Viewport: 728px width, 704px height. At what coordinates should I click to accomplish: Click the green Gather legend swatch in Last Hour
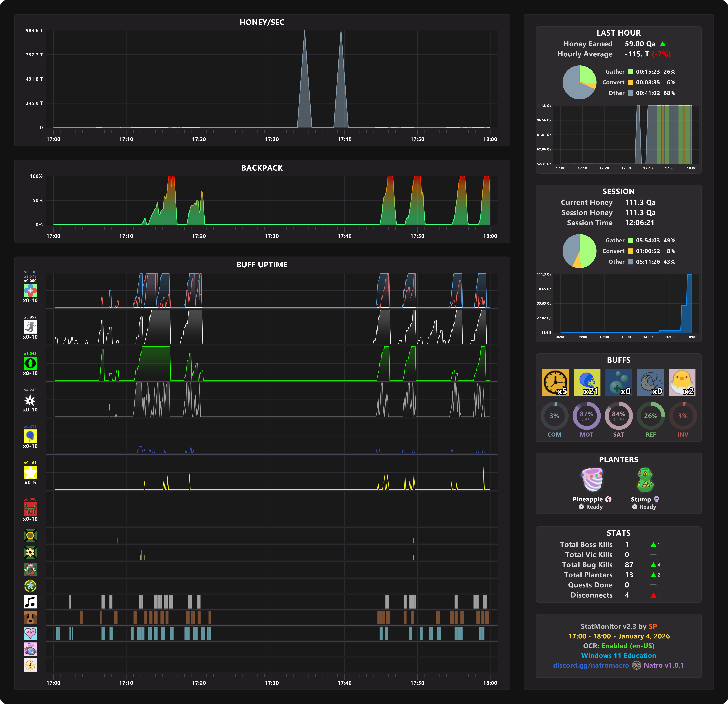tap(630, 72)
